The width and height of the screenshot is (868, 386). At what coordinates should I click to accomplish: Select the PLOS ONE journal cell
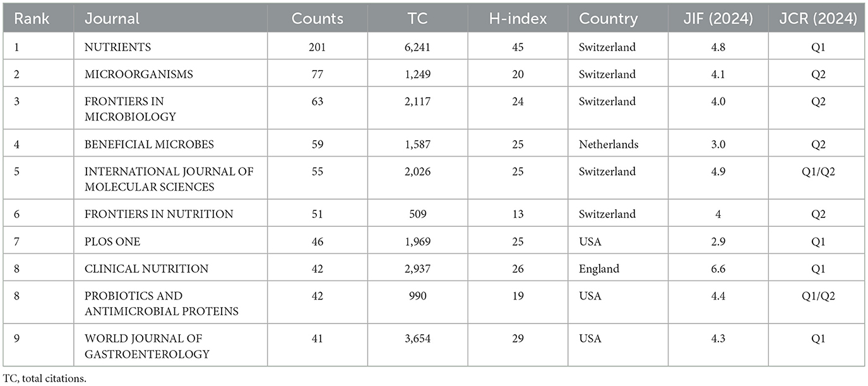tap(112, 241)
